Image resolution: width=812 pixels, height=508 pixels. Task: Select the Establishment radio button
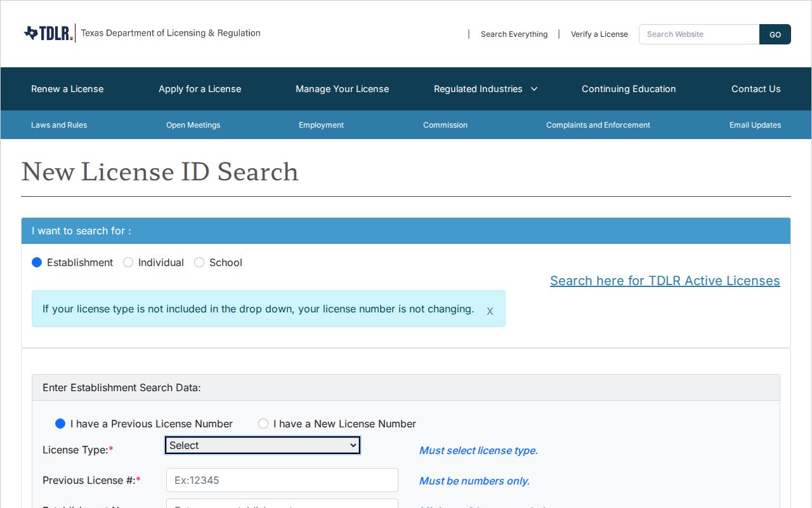point(37,262)
